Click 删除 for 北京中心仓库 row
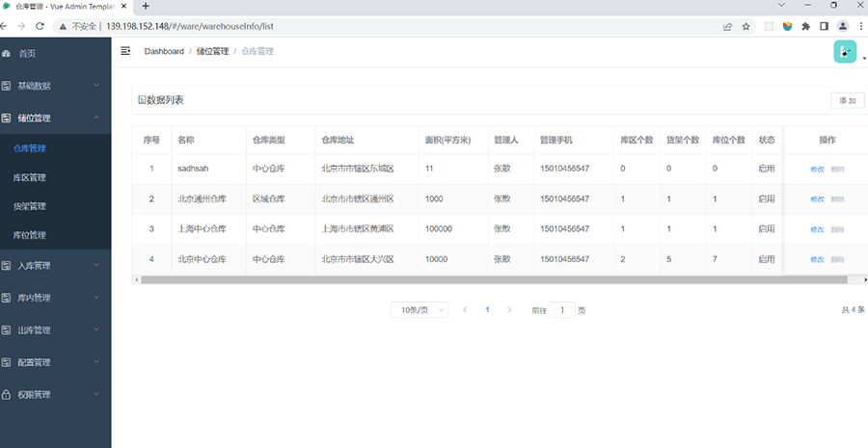 pos(837,259)
